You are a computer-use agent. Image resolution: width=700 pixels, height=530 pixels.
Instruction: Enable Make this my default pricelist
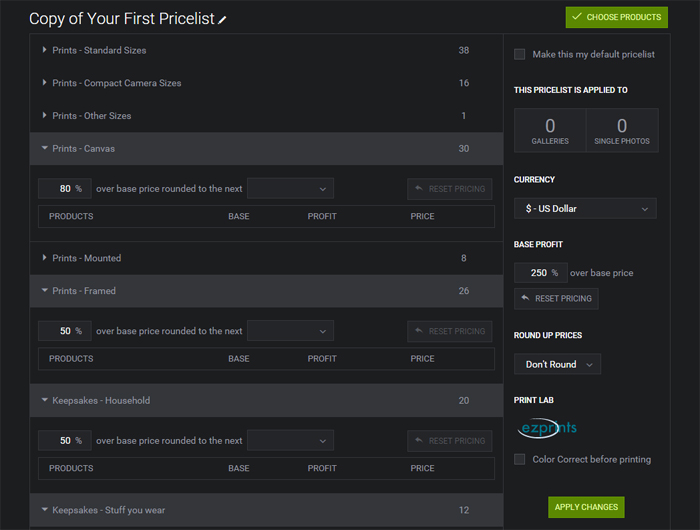[x=519, y=54]
